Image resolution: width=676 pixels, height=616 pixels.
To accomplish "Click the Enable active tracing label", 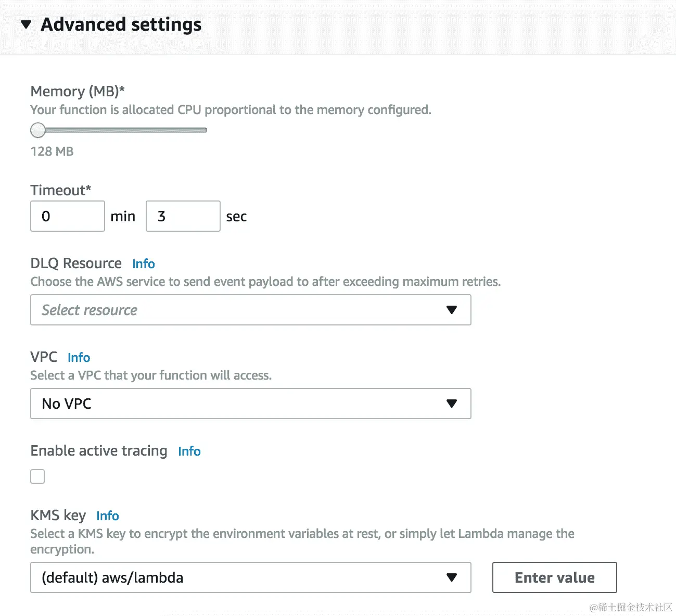I will click(x=99, y=451).
